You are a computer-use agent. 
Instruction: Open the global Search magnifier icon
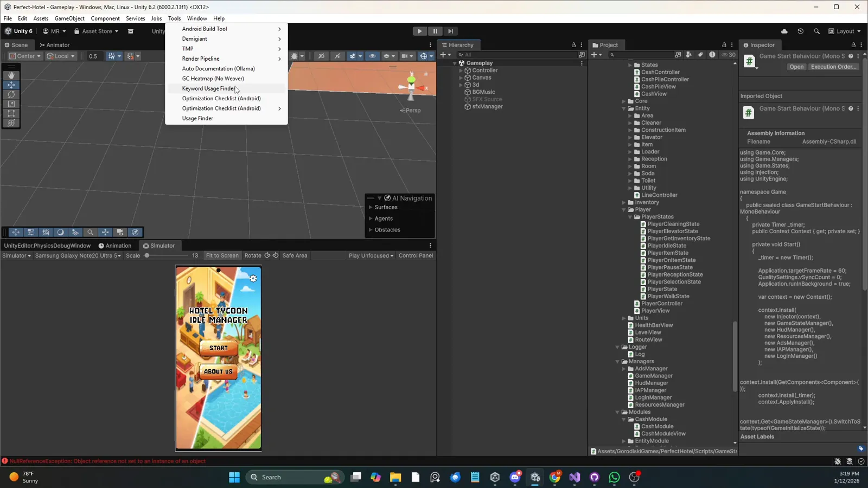pyautogui.click(x=817, y=31)
